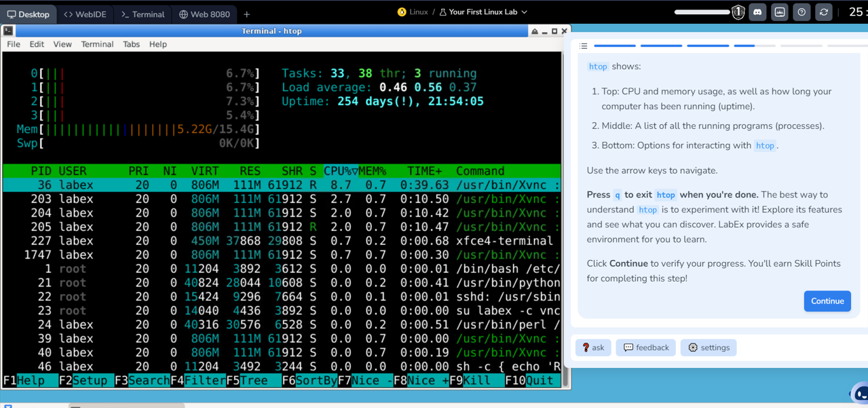Open the steps list icon

584,46
